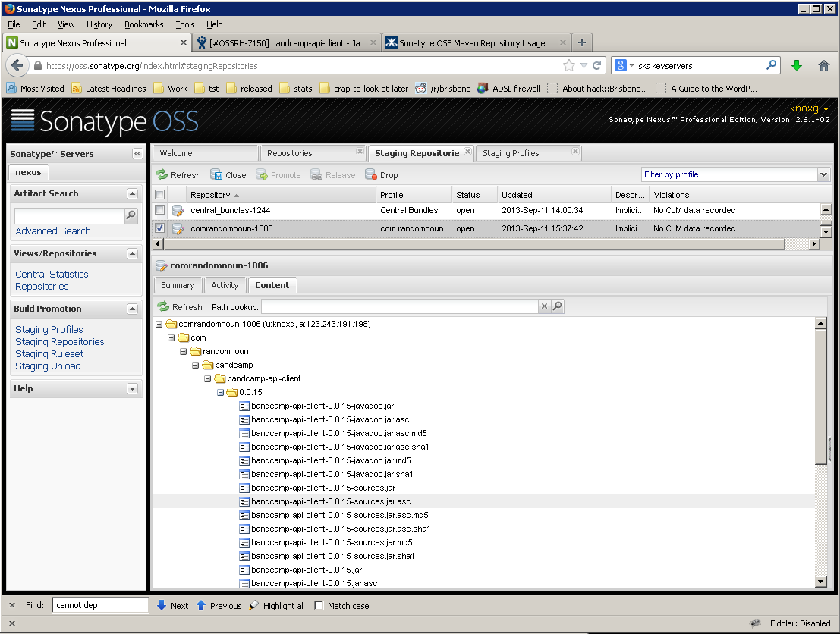Collapse the Artifact Search section
This screenshot has width=840, height=634.
click(132, 194)
